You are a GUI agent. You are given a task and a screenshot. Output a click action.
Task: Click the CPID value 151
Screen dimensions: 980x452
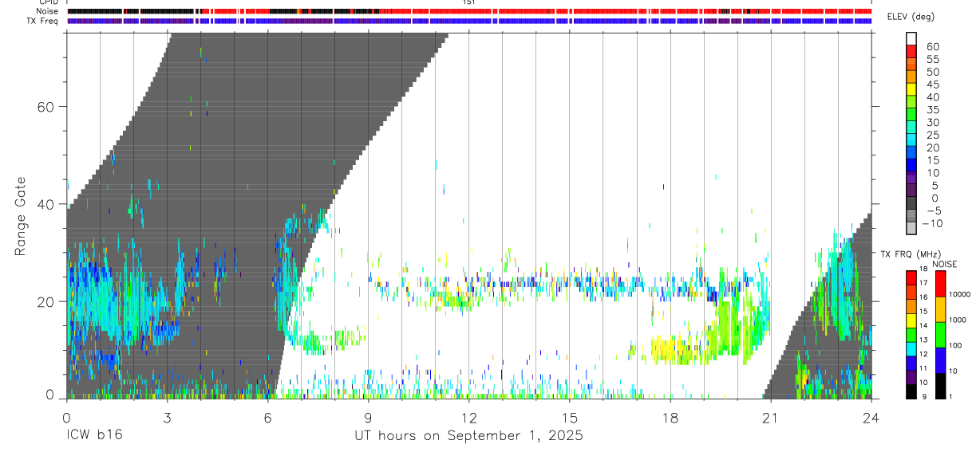pos(468,2)
